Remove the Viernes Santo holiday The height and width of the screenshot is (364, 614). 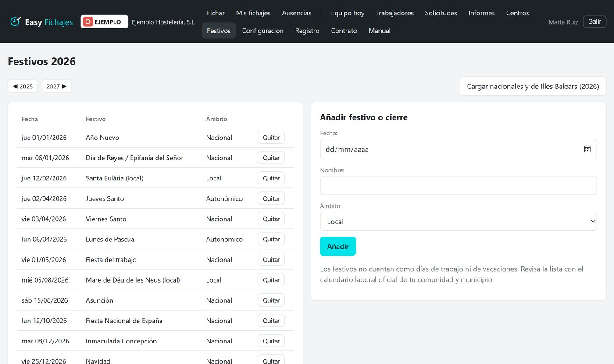point(271,219)
